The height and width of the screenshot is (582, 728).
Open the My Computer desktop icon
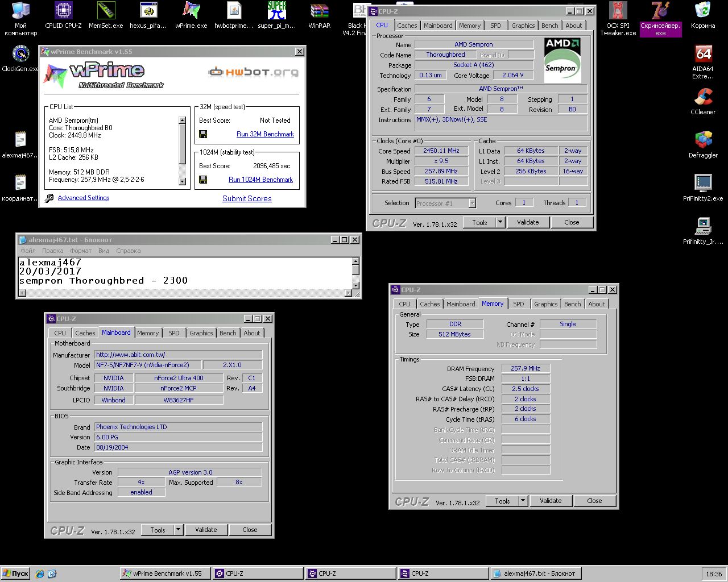(20, 19)
